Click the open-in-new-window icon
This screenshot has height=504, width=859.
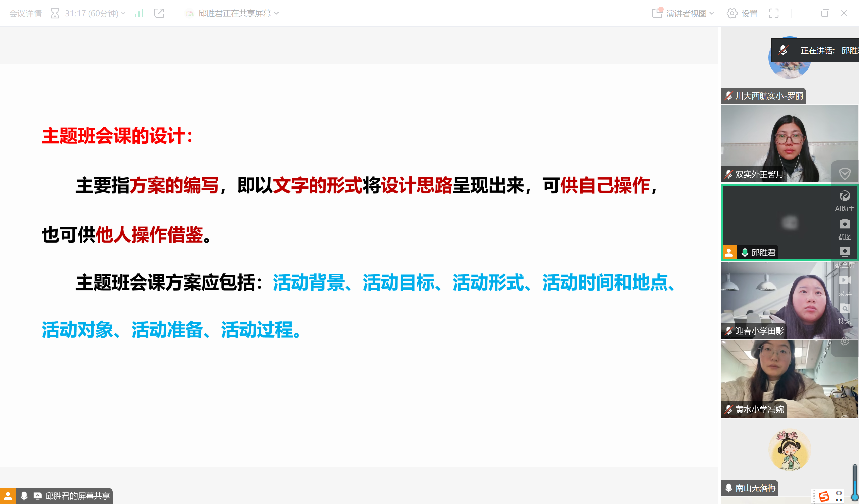(159, 13)
